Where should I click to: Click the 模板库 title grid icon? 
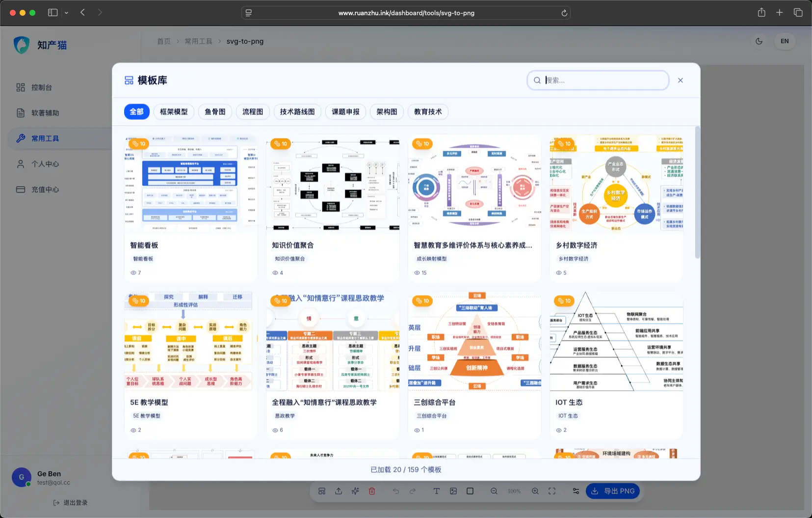pos(129,81)
